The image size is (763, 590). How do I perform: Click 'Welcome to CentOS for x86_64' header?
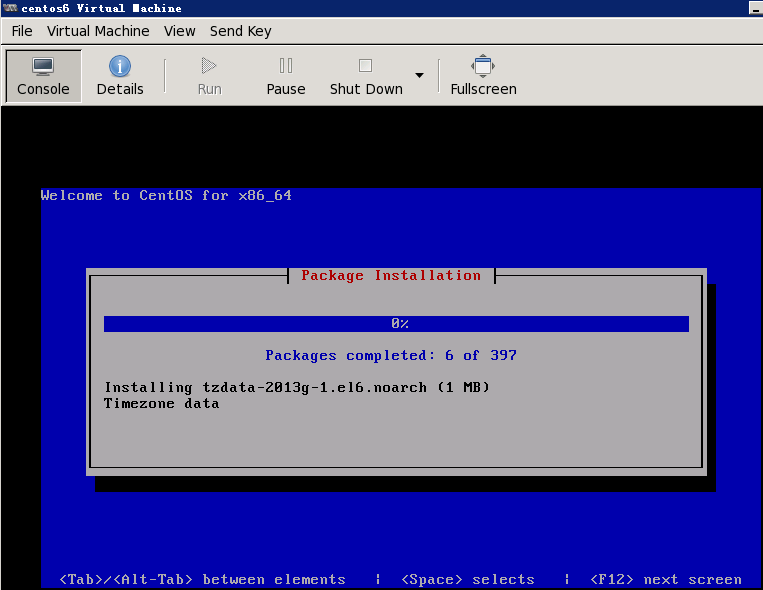coord(166,196)
